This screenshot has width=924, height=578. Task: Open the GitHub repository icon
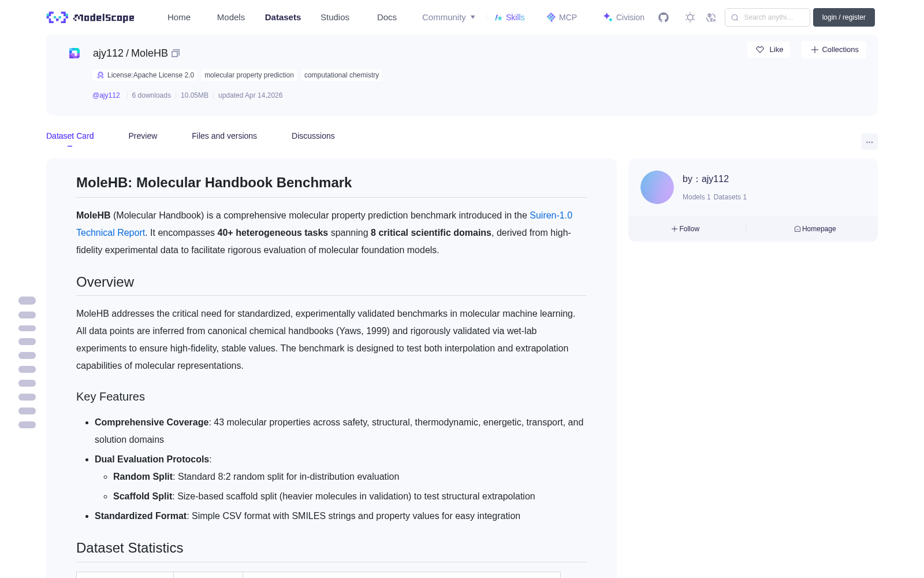(664, 17)
